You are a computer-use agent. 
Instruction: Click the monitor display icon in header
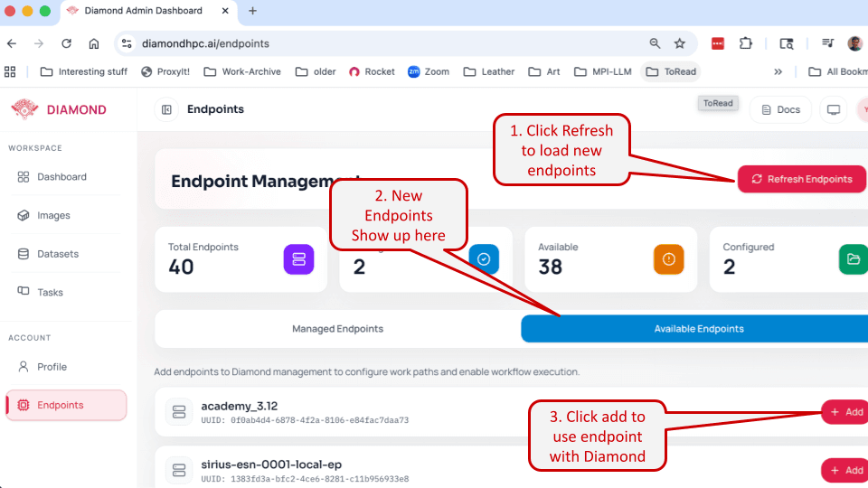[x=834, y=109]
